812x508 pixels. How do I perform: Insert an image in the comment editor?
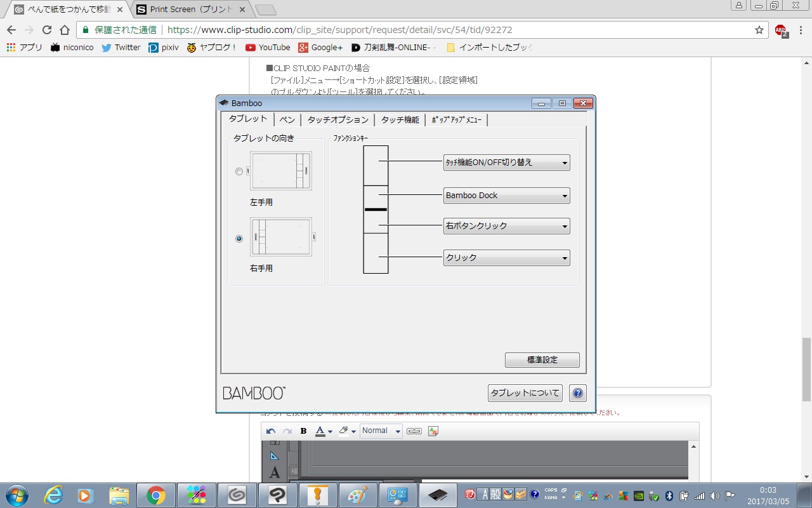(x=433, y=431)
